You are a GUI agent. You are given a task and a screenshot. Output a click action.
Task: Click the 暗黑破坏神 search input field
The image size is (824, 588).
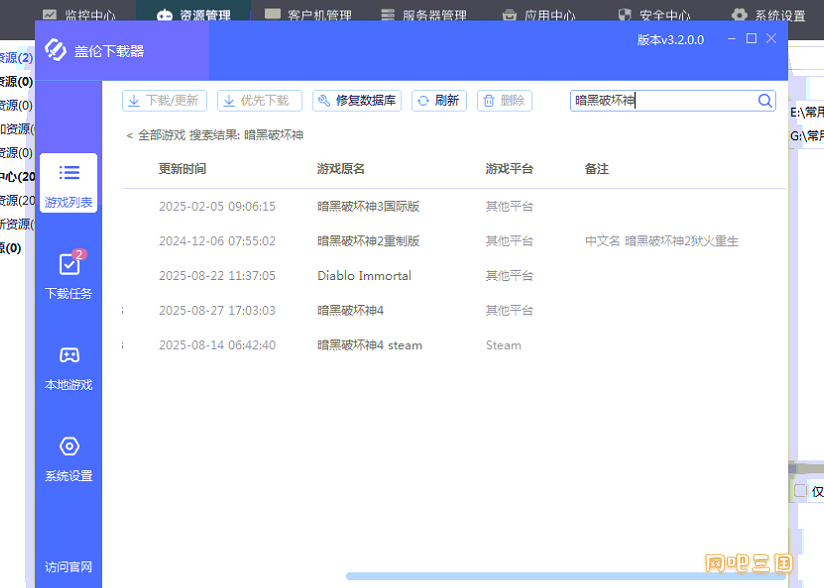point(660,100)
